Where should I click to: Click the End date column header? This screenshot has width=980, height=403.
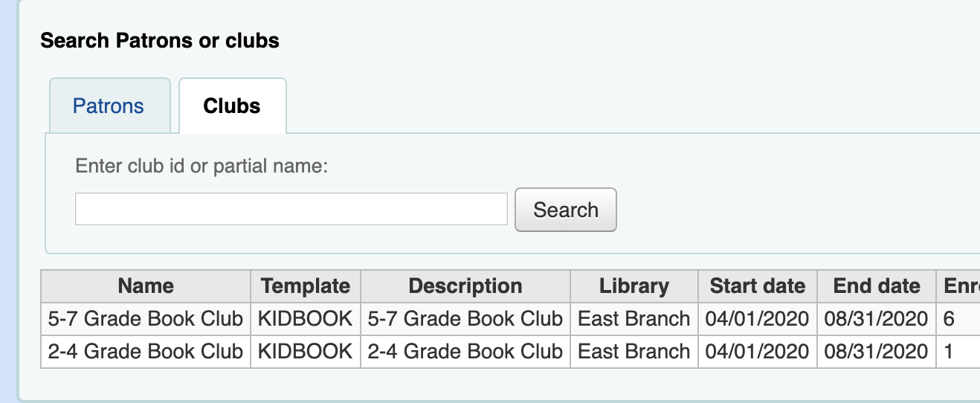point(877,286)
